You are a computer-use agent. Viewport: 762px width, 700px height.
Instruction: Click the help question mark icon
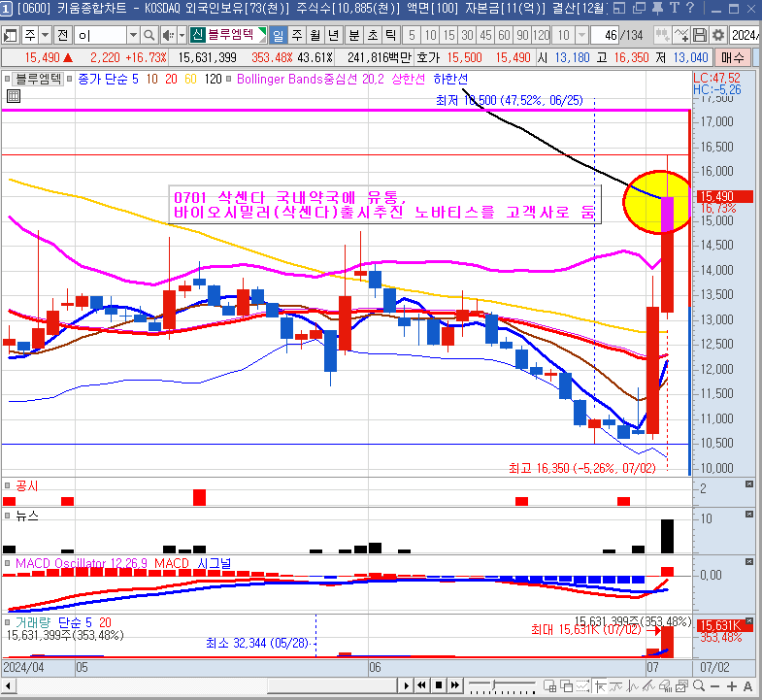690,9
